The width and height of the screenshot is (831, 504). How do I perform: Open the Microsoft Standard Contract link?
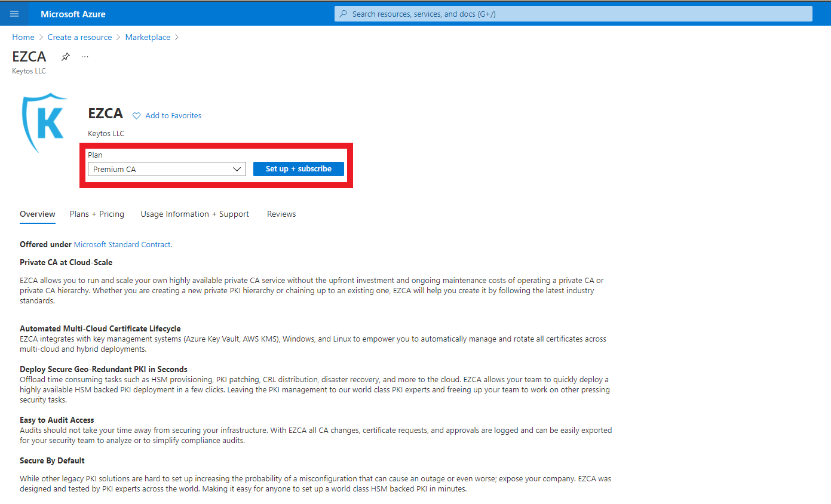(x=122, y=244)
